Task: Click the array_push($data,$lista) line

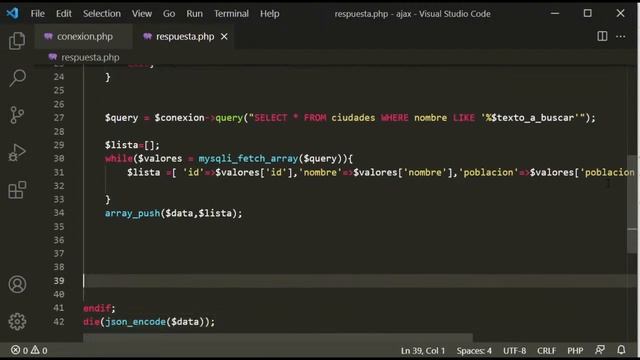Action: (x=173, y=213)
